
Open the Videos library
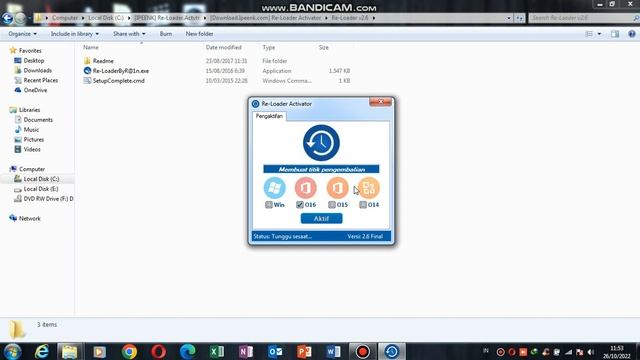pyautogui.click(x=32, y=149)
